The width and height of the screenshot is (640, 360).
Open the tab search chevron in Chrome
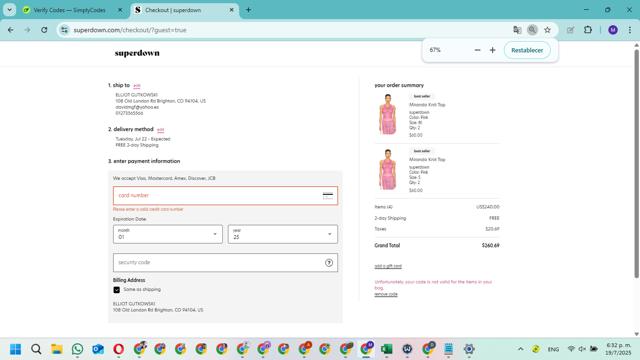(9, 10)
